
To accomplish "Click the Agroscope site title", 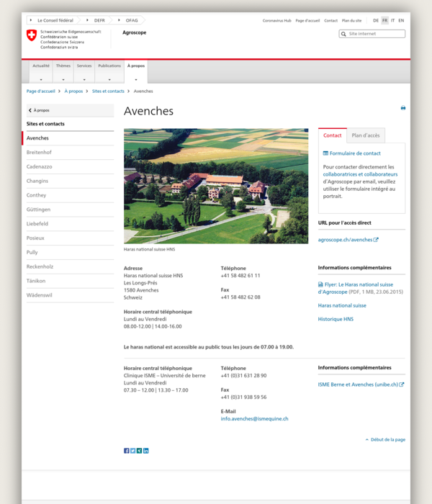I will [135, 32].
